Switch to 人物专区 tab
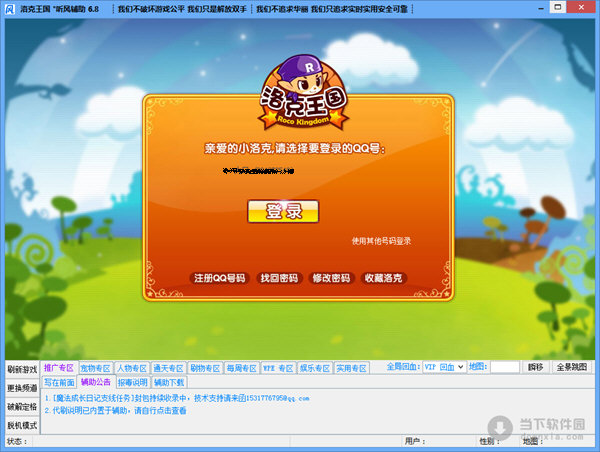This screenshot has height=452, width=600. 132,368
